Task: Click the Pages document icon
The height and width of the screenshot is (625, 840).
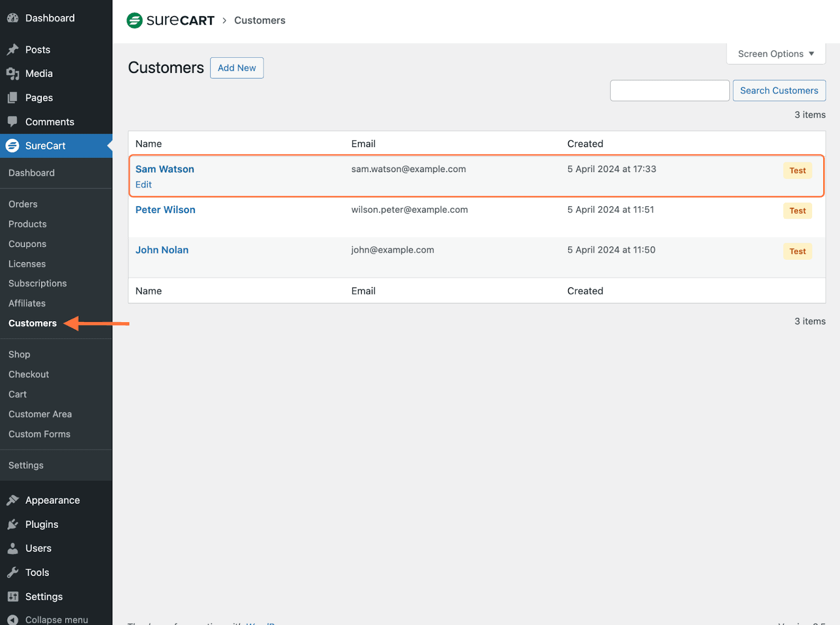Action: (13, 98)
